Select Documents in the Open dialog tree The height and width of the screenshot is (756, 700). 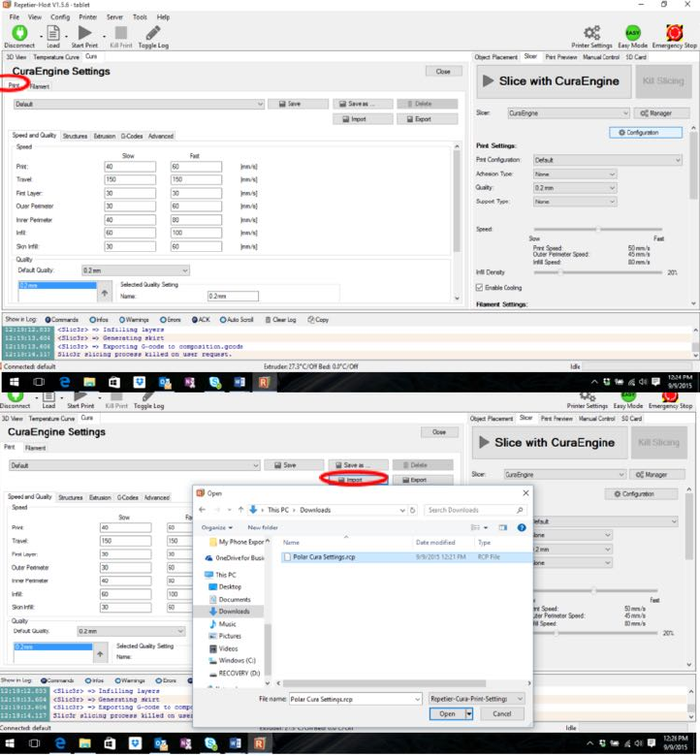click(235, 599)
